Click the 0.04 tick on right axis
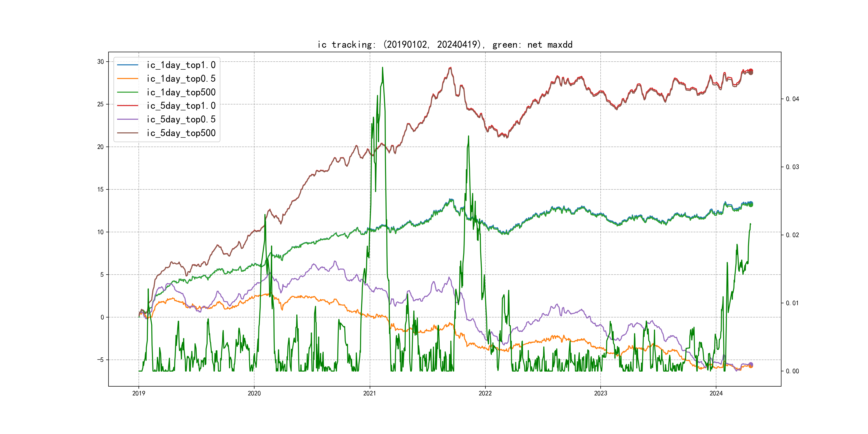The width and height of the screenshot is (868, 434). [x=792, y=99]
